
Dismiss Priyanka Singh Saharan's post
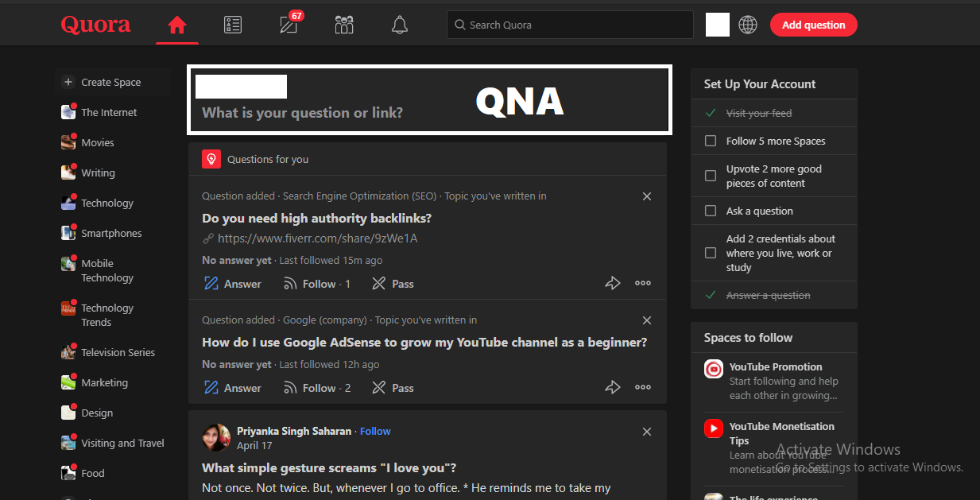647,432
